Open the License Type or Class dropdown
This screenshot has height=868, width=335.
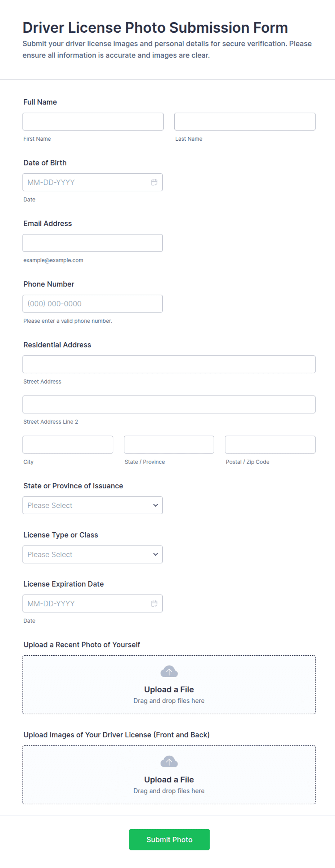(x=93, y=554)
